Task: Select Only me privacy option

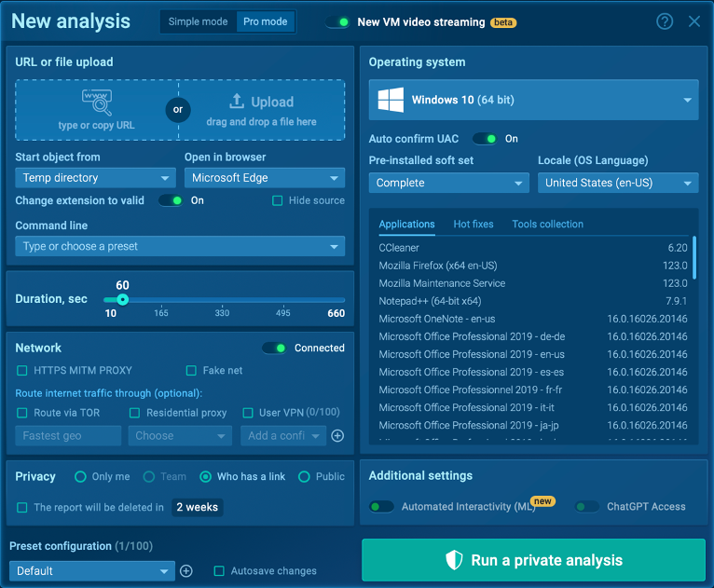Action: tap(80, 476)
